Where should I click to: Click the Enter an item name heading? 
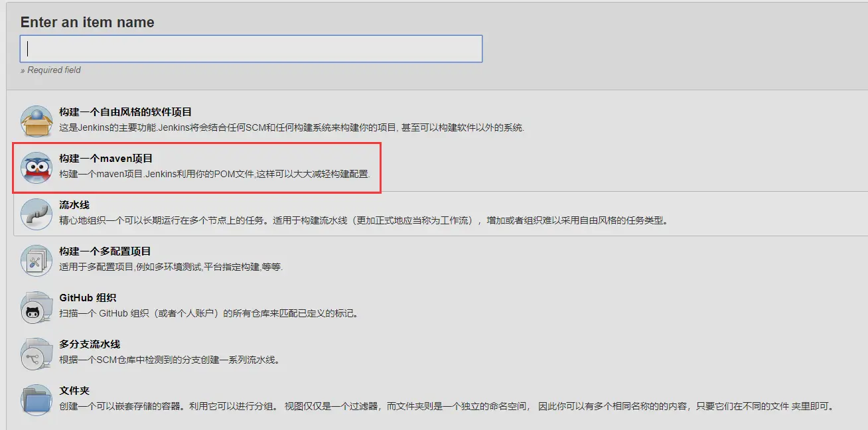point(87,22)
